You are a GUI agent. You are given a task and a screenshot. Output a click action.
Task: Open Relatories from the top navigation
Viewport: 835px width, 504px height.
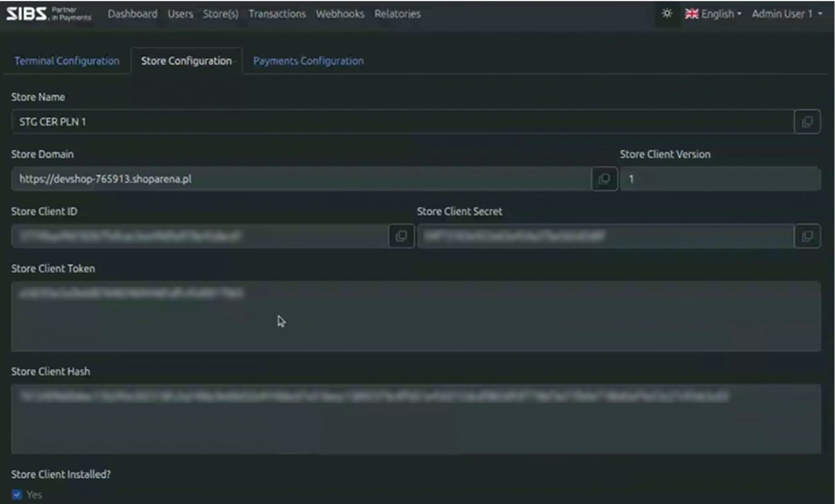397,14
